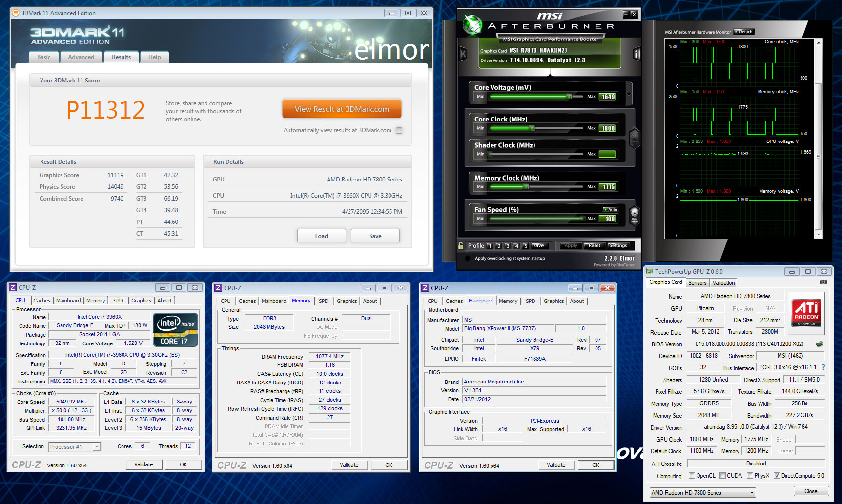The image size is (842, 504).
Task: Open the SPD tab in CPU-Z Mainboard window
Action: pyautogui.click(x=531, y=301)
